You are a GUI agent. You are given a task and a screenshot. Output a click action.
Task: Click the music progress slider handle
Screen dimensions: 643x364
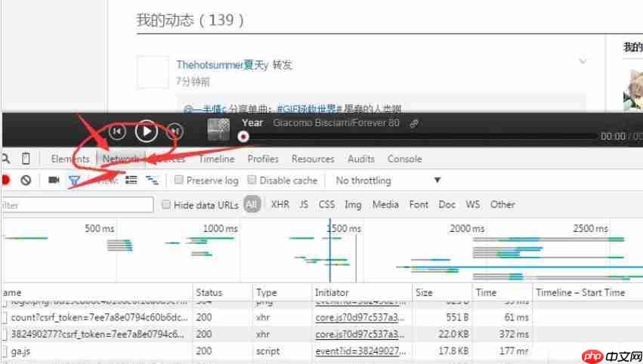243,137
